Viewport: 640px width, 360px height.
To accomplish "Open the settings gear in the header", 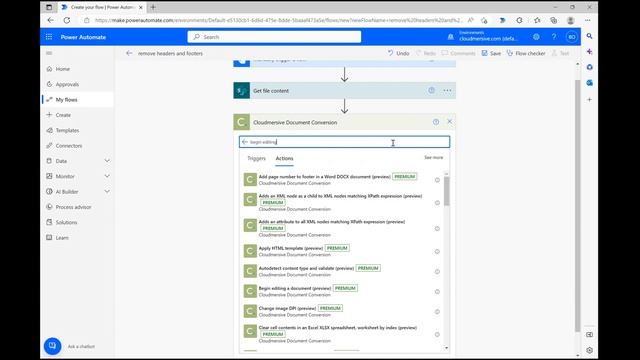I will click(536, 37).
